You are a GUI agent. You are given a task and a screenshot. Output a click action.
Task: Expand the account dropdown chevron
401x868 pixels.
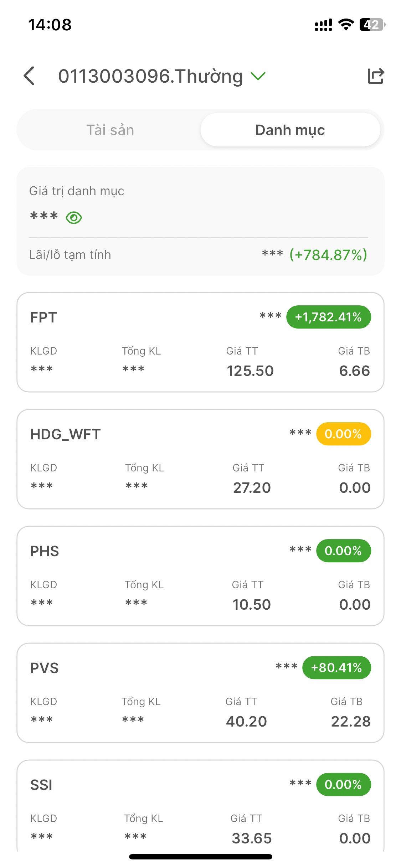tap(258, 76)
